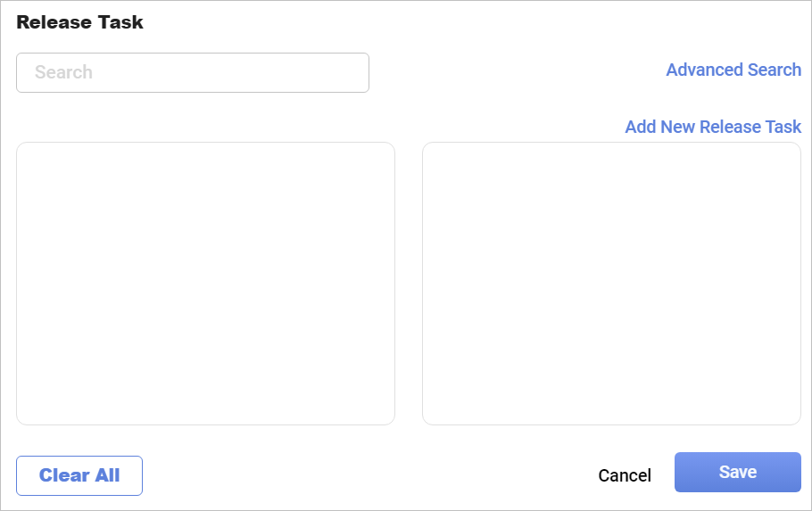This screenshot has width=812, height=511.
Task: Click the Add New Release Task link
Action: point(713,127)
